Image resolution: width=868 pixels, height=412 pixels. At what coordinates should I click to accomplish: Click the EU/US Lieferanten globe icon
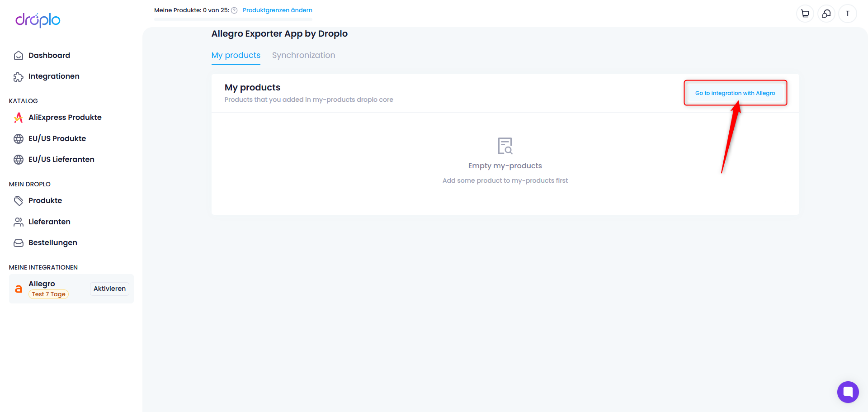tap(19, 160)
